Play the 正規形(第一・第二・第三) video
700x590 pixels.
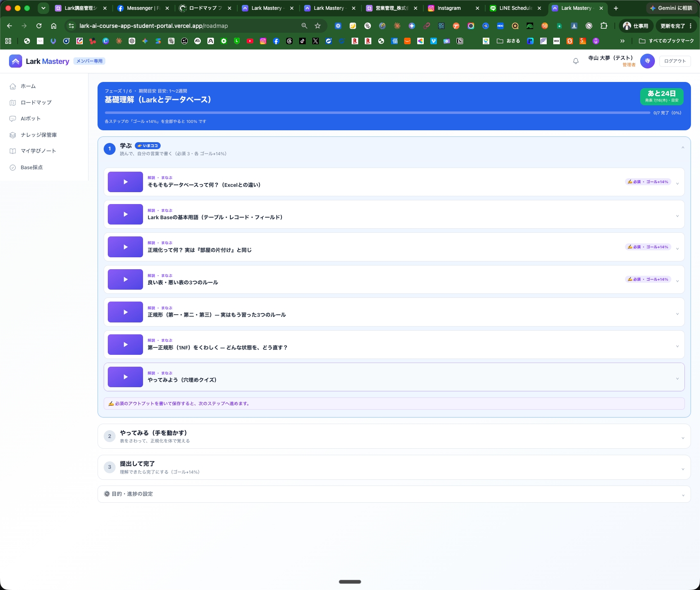coord(125,312)
